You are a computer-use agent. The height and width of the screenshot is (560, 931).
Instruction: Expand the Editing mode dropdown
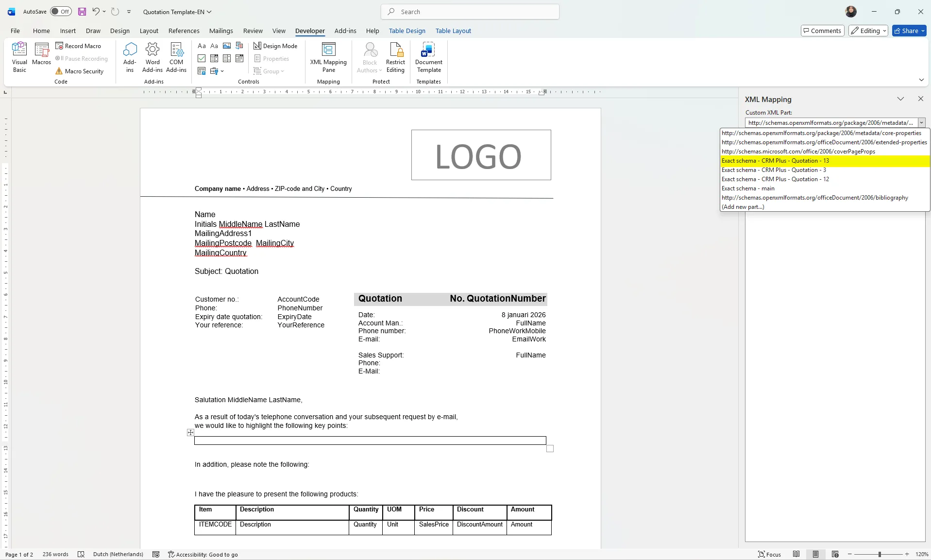868,31
